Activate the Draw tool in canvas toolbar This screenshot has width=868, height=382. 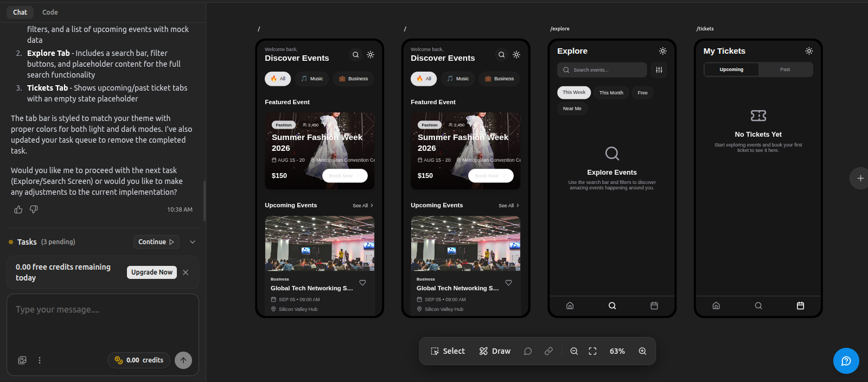495,351
